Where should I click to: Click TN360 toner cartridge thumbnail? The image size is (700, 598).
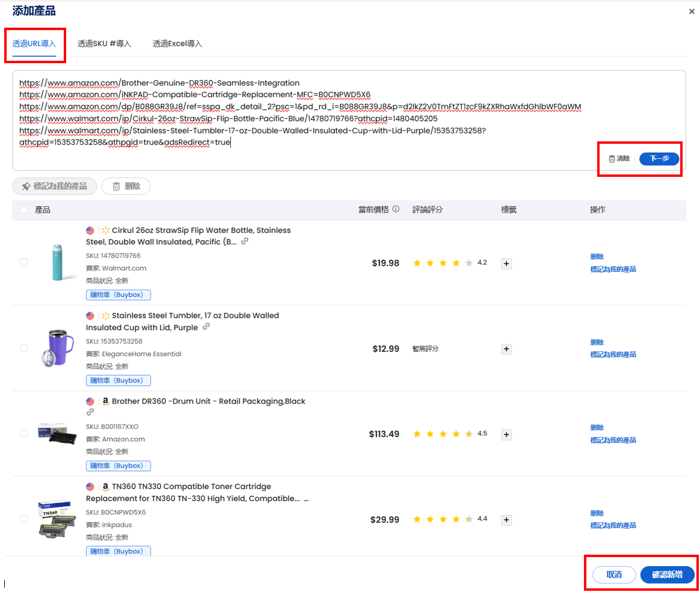[x=57, y=519]
